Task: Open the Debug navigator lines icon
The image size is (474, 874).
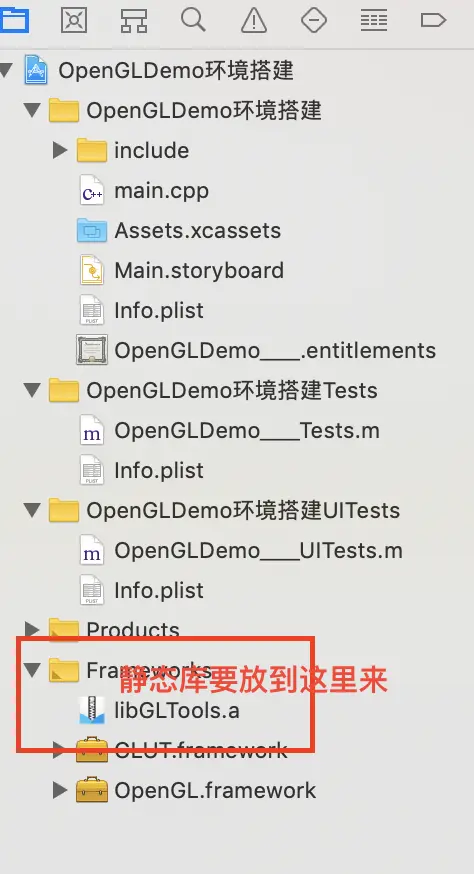Action: point(374,21)
